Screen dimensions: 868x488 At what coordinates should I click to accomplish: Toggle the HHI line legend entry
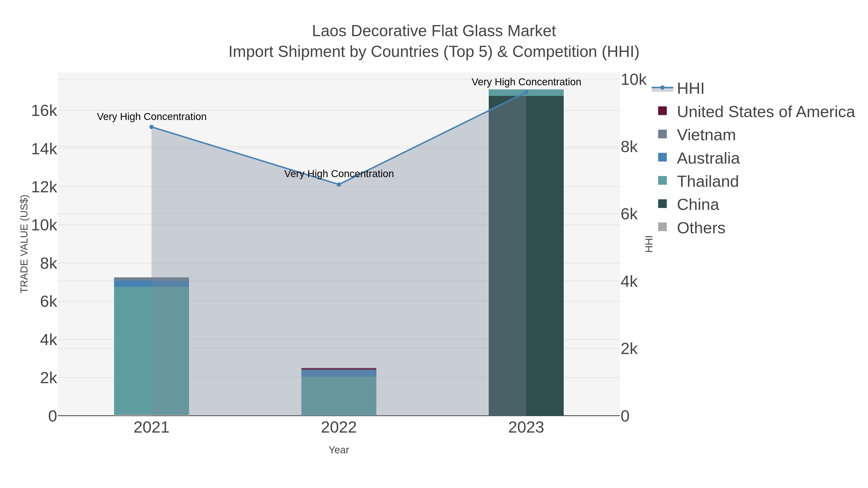[678, 89]
